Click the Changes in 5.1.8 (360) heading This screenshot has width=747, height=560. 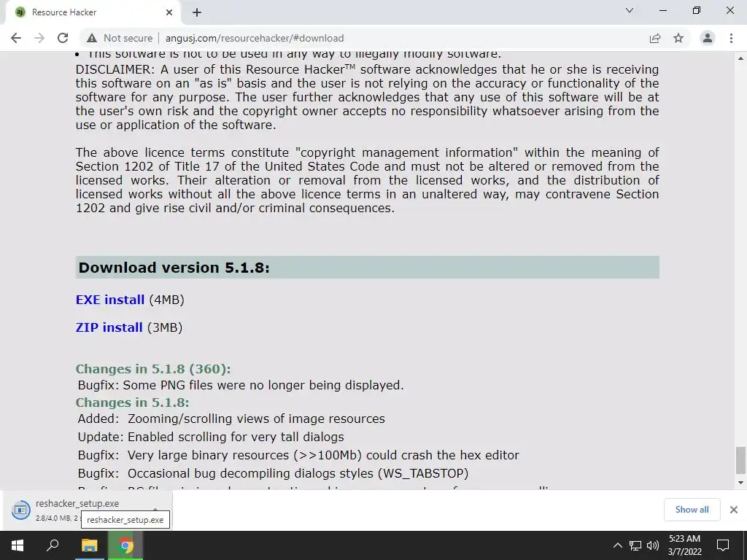coord(153,369)
